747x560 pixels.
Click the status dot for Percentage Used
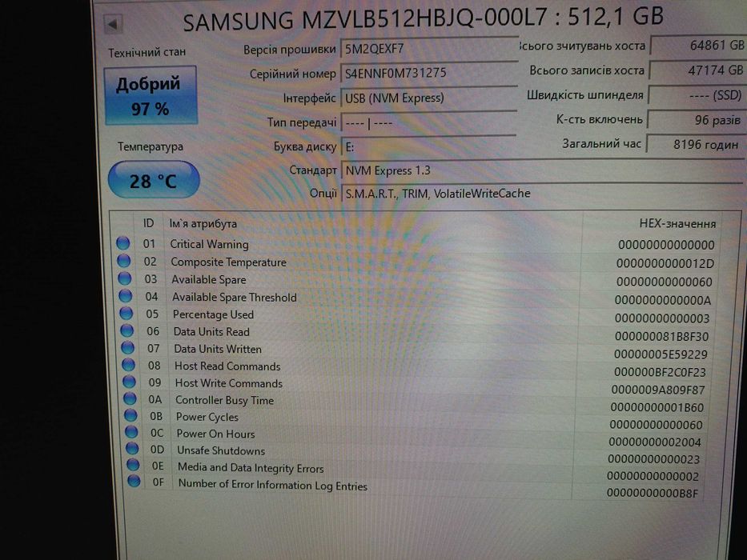pyautogui.click(x=127, y=313)
